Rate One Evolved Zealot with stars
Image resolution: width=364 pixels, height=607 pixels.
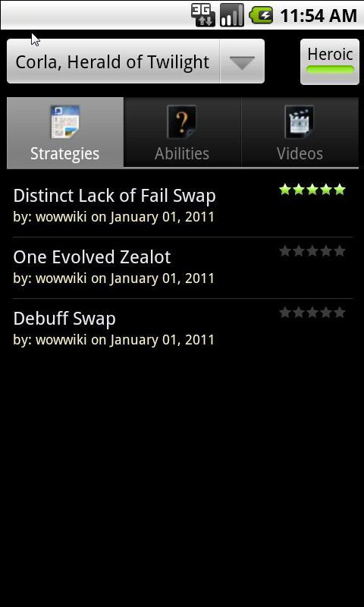click(312, 251)
